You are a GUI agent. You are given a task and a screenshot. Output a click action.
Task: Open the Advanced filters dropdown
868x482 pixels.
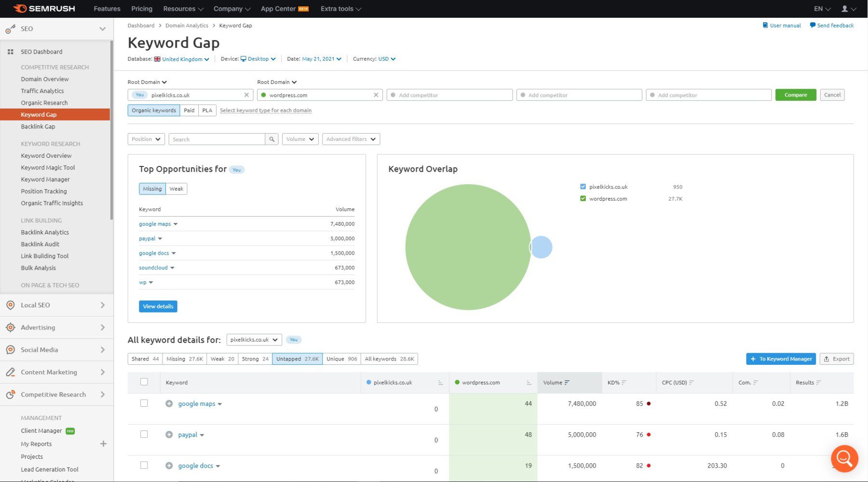tap(351, 139)
